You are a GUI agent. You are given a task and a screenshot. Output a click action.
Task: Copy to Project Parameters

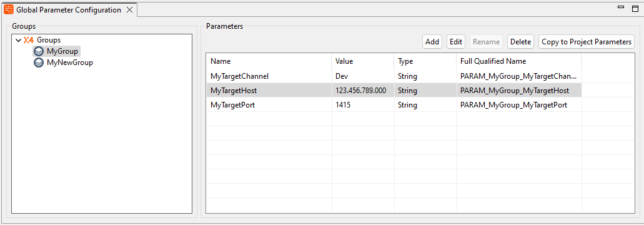[587, 41]
